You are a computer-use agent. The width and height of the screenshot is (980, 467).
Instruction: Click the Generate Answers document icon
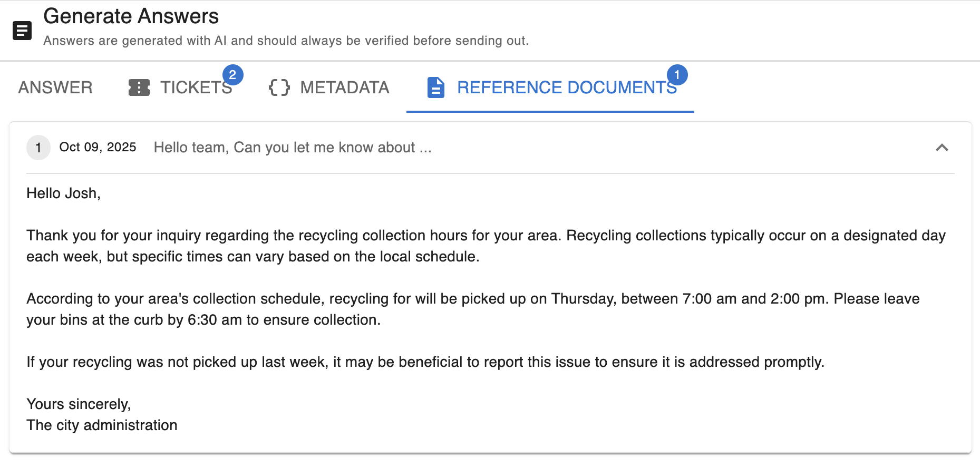(x=22, y=31)
